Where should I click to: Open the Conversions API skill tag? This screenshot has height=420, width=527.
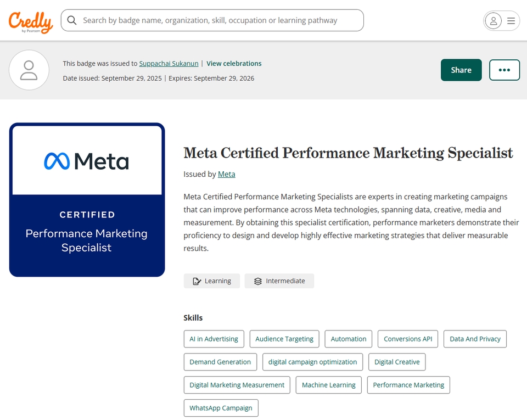point(408,339)
